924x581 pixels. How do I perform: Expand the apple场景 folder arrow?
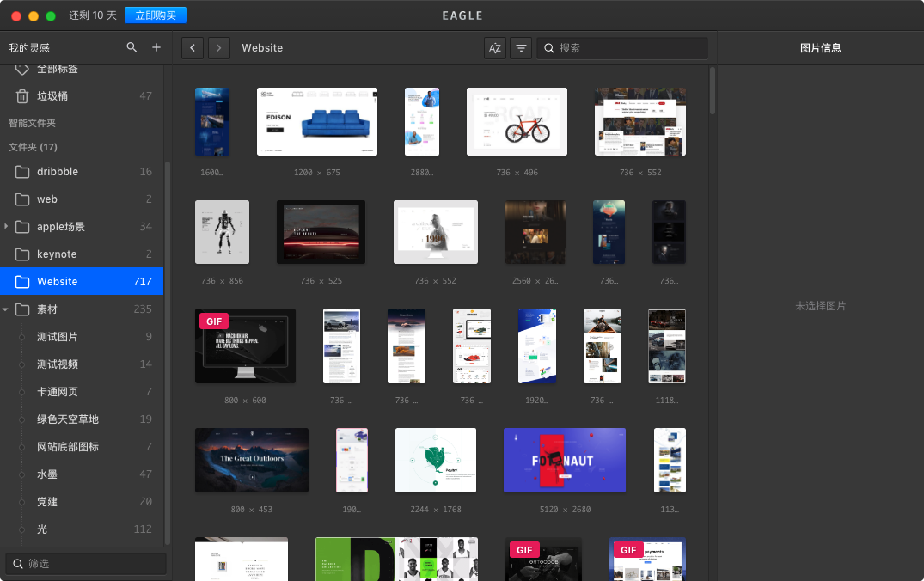click(7, 227)
